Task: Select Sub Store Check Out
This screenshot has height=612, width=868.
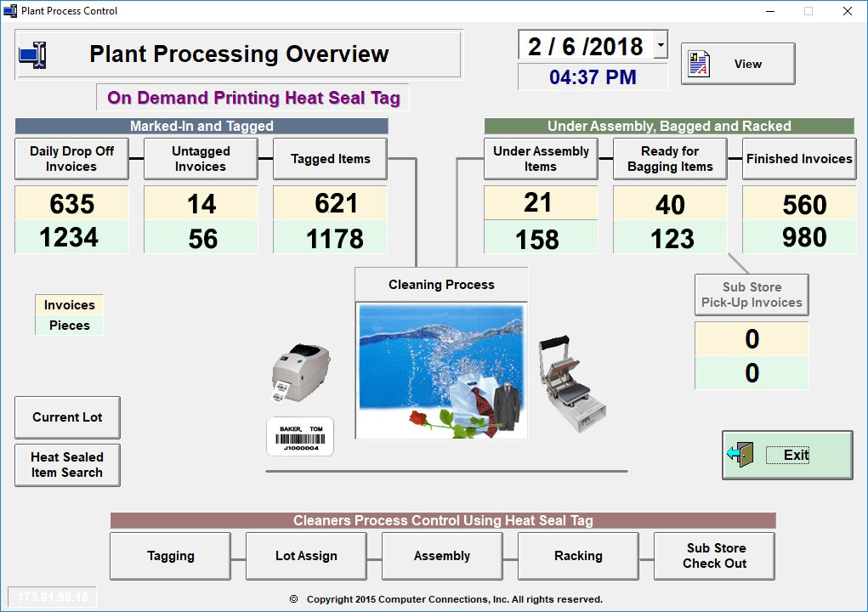Action: pos(714,556)
